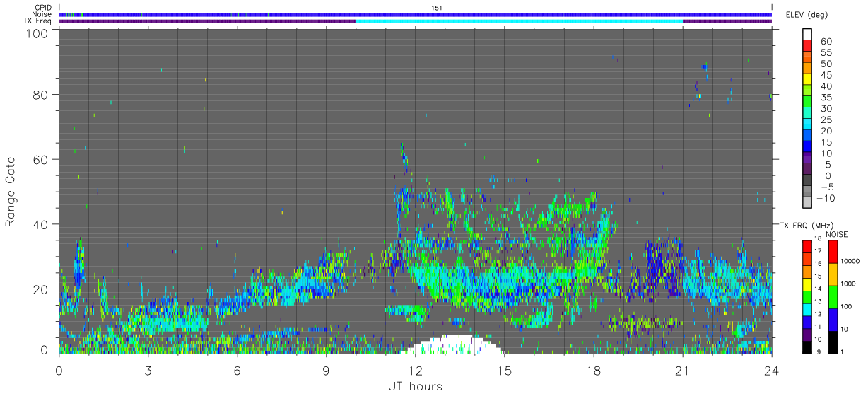Pick the blue 10–100 NOISE swatch
Viewport: 868px width, 401px height.
[833, 319]
